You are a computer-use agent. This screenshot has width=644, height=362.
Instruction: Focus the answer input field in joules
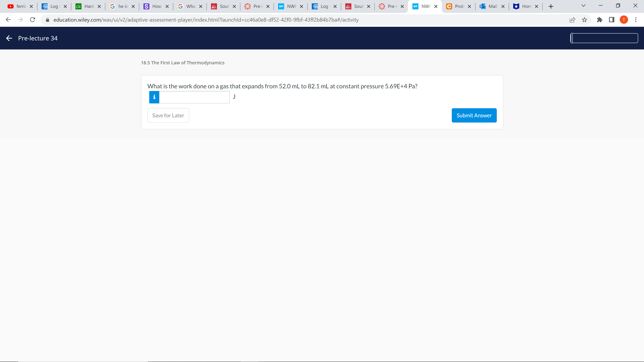tap(194, 97)
